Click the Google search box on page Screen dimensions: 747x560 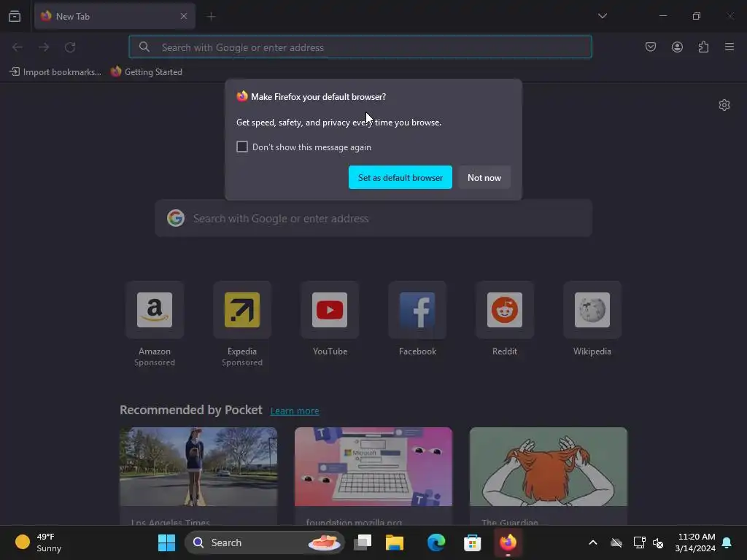point(373,218)
